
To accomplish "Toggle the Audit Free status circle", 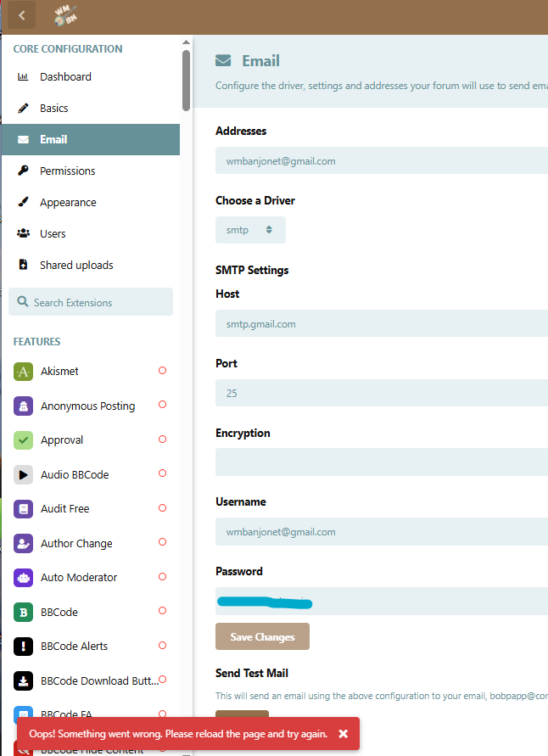I will pos(162,508).
